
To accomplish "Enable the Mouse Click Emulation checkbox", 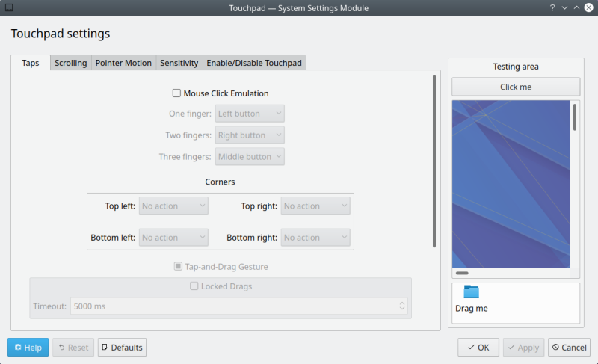I will (177, 93).
